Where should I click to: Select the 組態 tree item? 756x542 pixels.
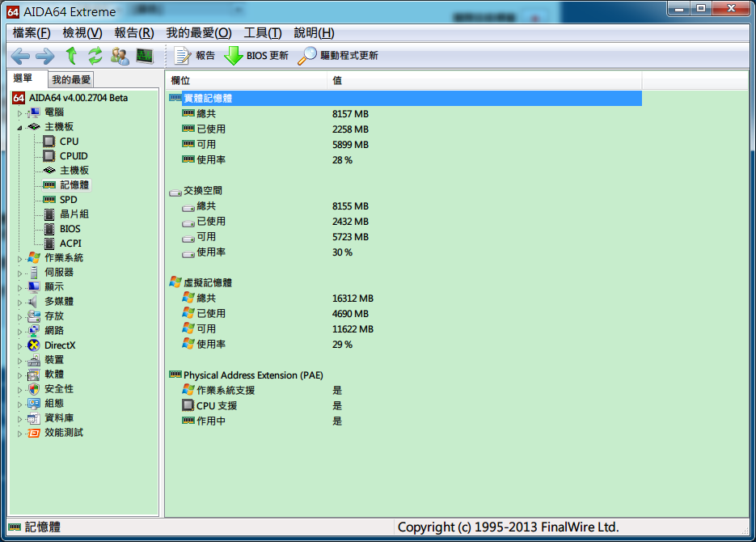[x=54, y=403]
